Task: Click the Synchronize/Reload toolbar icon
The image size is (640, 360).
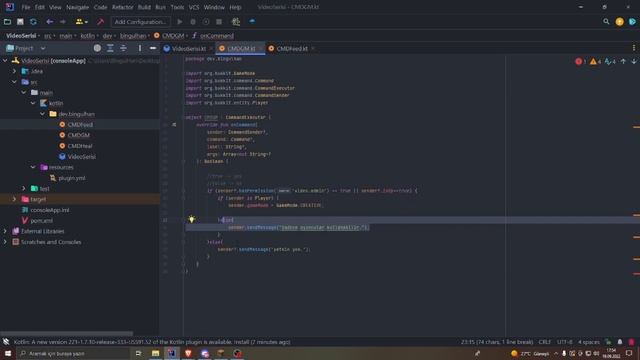Action: pos(33,22)
